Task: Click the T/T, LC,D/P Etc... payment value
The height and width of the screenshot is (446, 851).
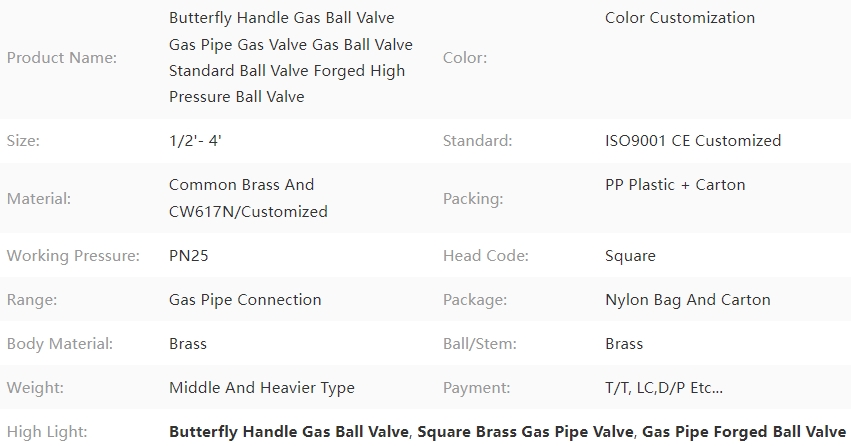Action: coord(664,388)
